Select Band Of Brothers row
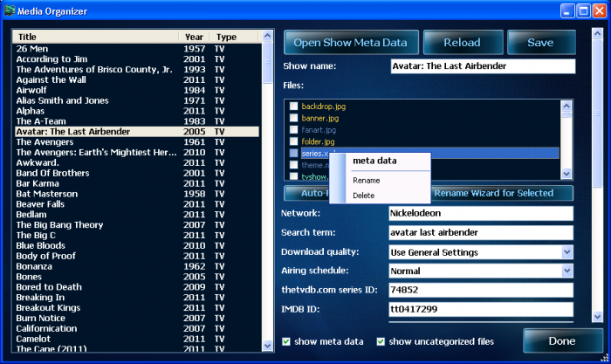The height and width of the screenshot is (364, 611). (137, 173)
